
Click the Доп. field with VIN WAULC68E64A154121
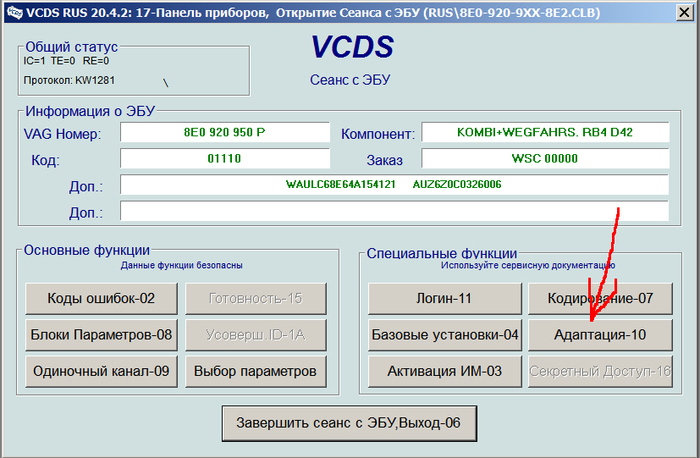click(394, 184)
